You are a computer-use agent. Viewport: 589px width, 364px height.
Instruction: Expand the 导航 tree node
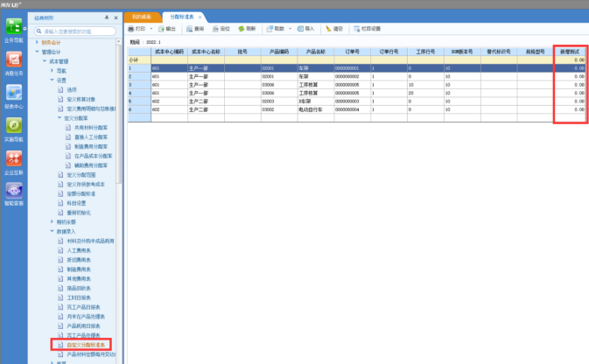click(x=52, y=70)
